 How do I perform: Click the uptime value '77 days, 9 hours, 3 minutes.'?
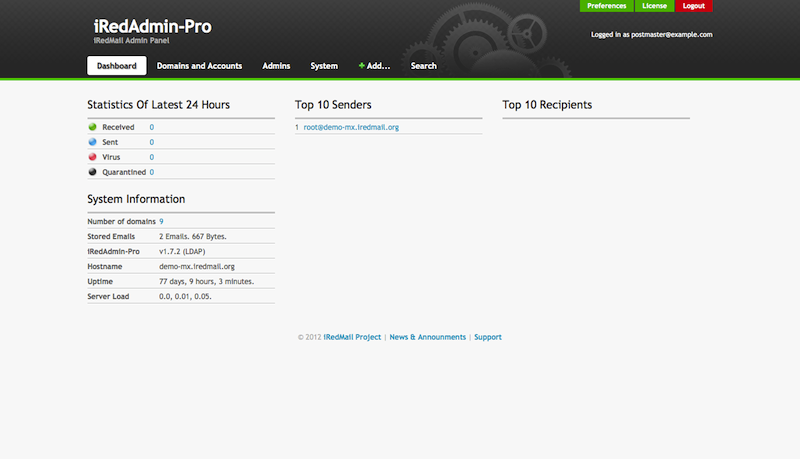point(207,282)
